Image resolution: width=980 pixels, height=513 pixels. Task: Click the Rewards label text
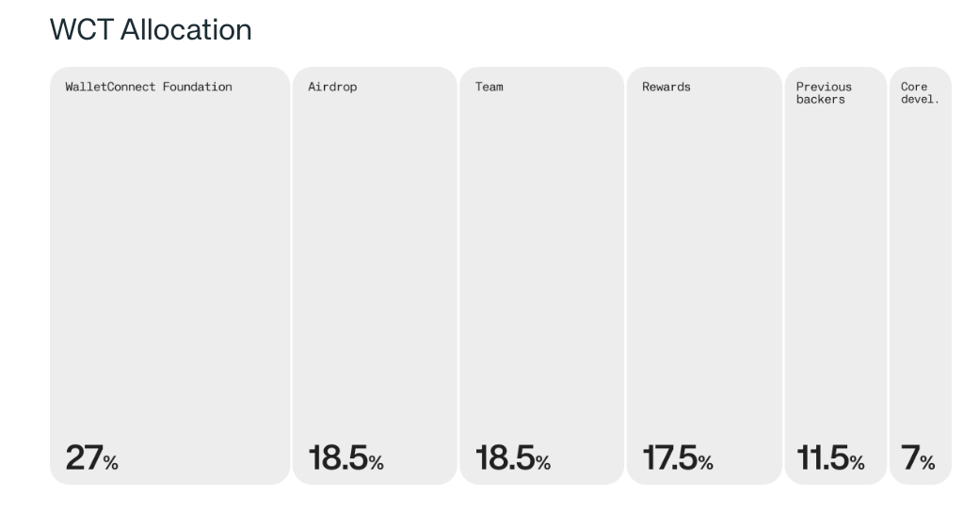click(x=667, y=87)
